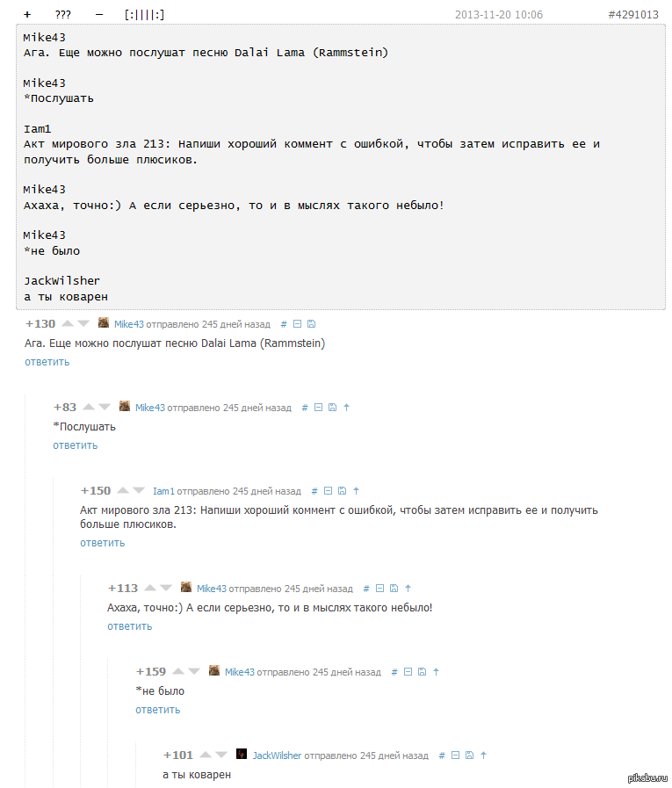Viewport: 672px width, 788px height.
Task: Vote minus on the quote header
Action: pos(99,15)
